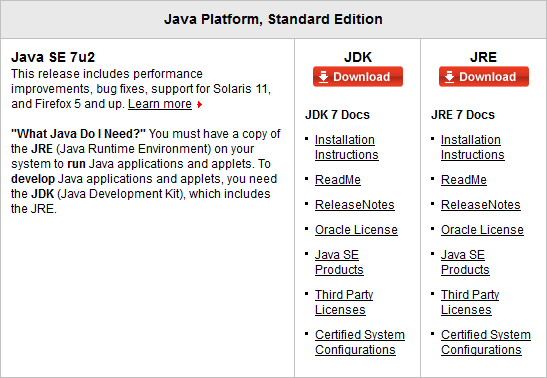The width and height of the screenshot is (547, 378).
Task: Click the JRE column heading
Action: [x=484, y=57]
